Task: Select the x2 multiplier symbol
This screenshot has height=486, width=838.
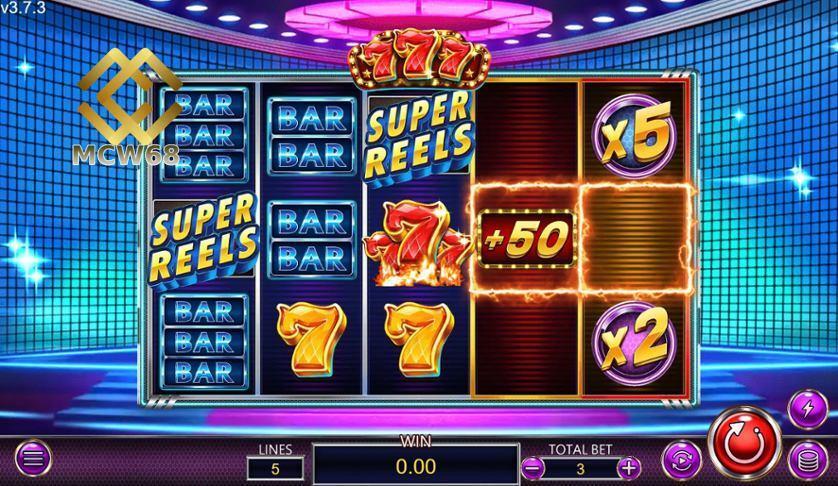Action: [634, 342]
